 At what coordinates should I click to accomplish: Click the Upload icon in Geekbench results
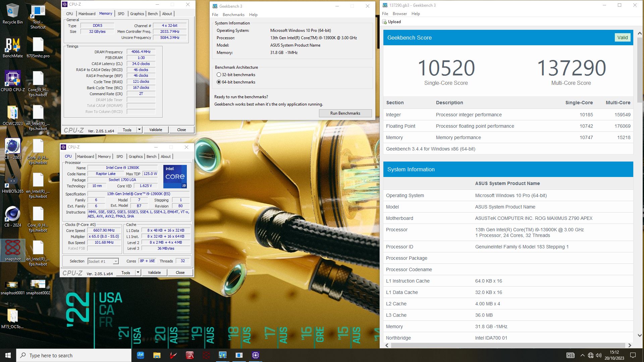385,22
